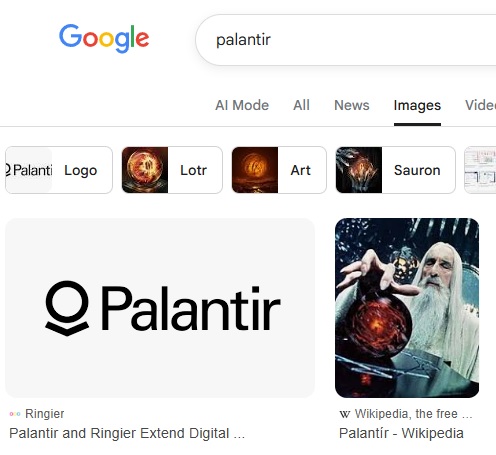Image resolution: width=496 pixels, height=455 pixels.
Task: Open the partially visible last filter chip
Action: (480, 170)
